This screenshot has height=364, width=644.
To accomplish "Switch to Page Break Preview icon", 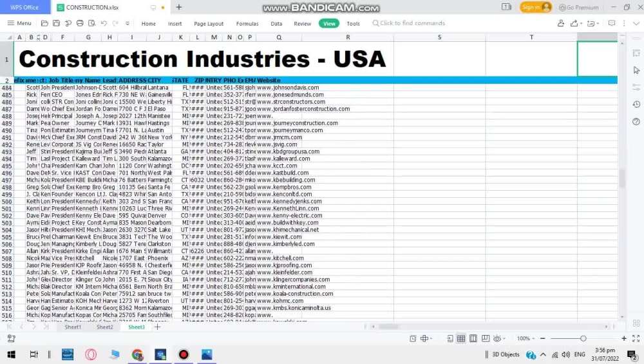I will click(473, 338).
